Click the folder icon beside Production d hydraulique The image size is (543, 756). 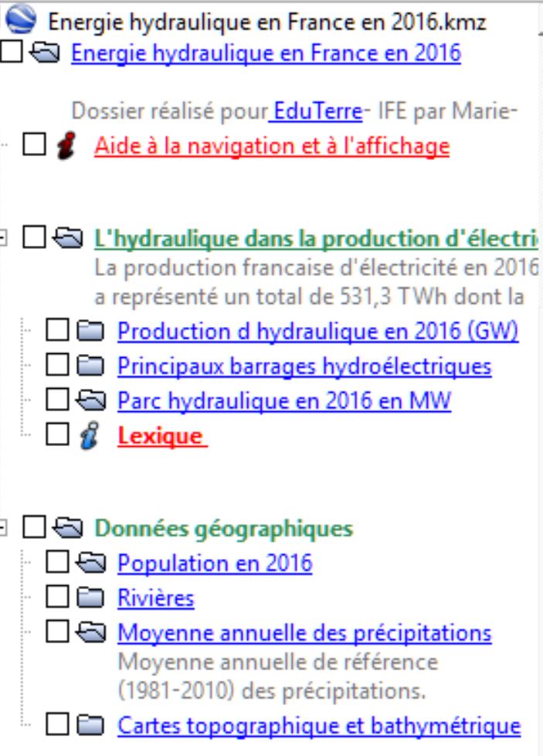point(92,332)
